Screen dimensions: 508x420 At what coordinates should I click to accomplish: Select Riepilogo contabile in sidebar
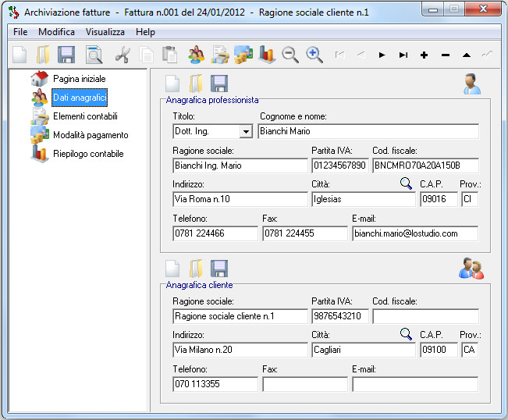coord(88,154)
